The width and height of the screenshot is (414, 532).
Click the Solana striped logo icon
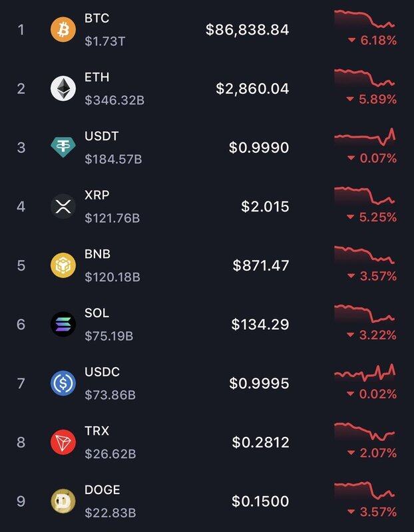point(63,324)
